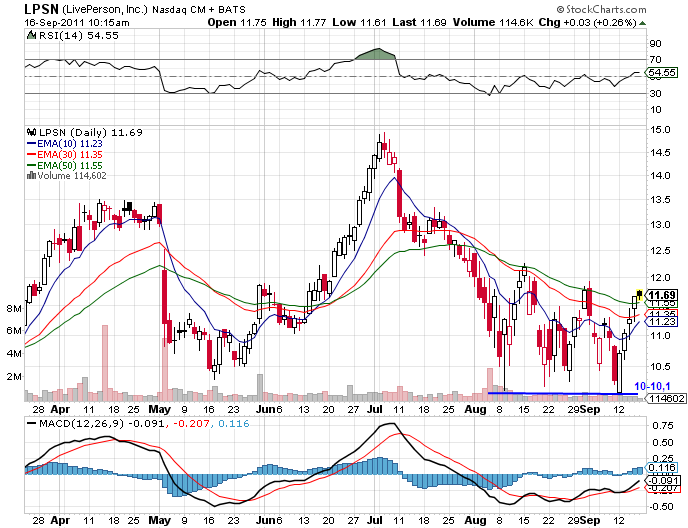Screen dimensions: 688x528
Task: Click the 12.0 price axis label
Action: point(660,278)
